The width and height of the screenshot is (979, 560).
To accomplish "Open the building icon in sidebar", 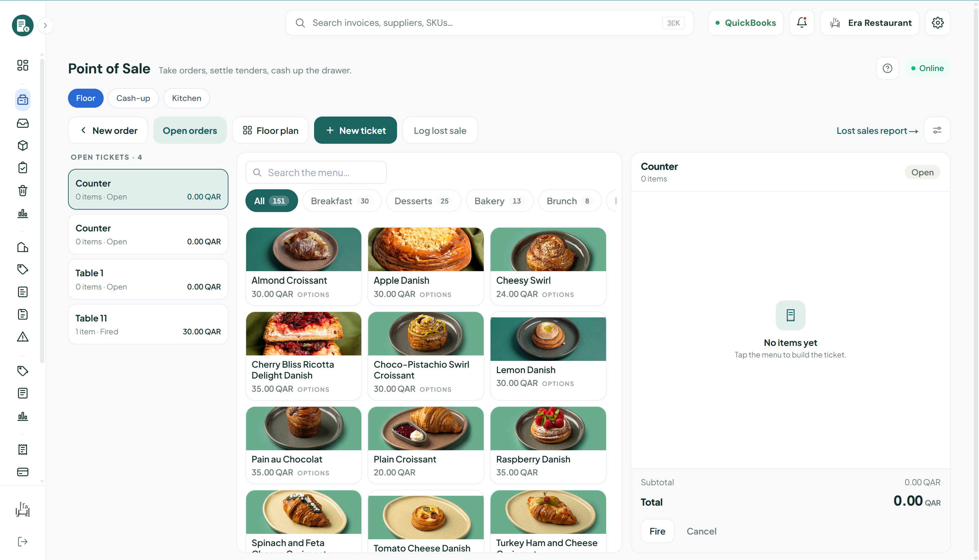I will tap(23, 247).
